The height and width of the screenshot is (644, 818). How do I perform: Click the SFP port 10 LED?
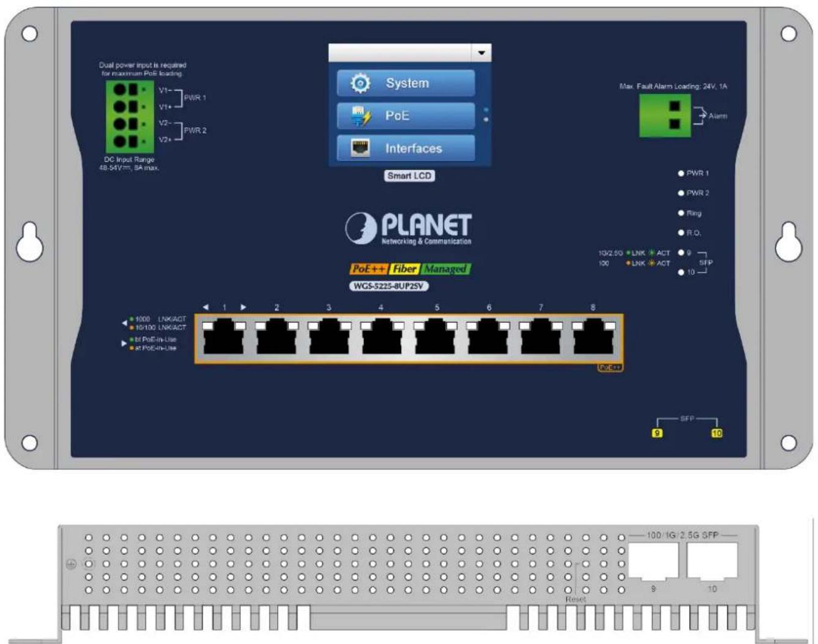681,272
